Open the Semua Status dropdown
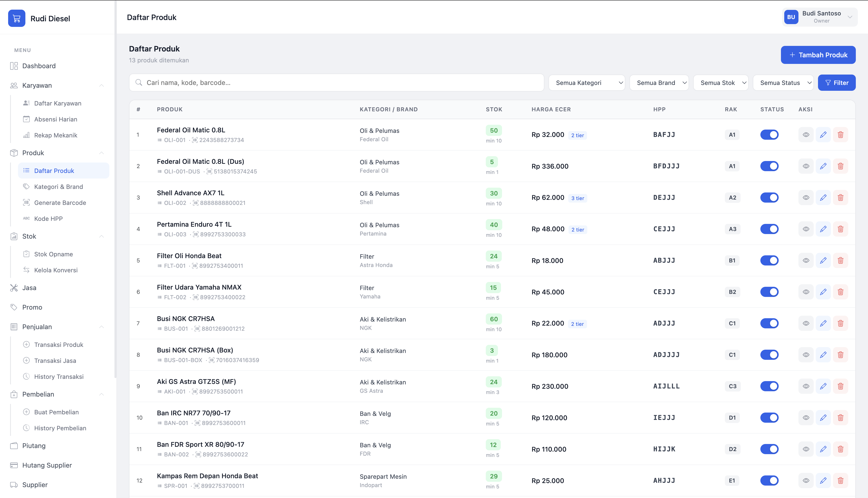Viewport: 868px width, 498px height. coord(783,83)
